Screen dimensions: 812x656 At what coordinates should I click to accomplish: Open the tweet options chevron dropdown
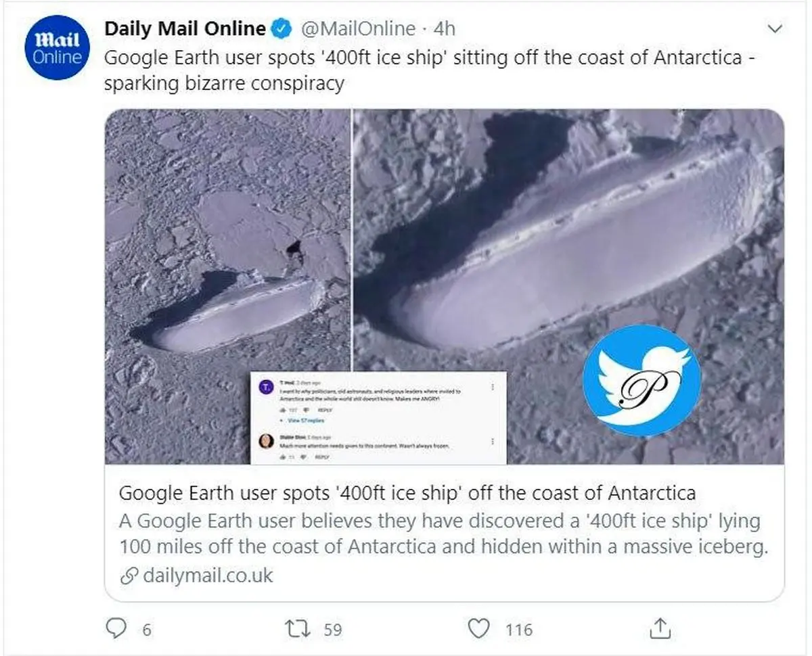[775, 29]
